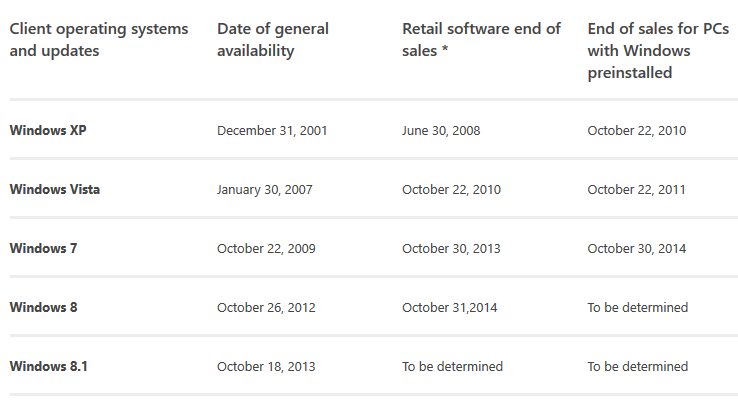Click the Windows 8 row heading

tap(43, 307)
